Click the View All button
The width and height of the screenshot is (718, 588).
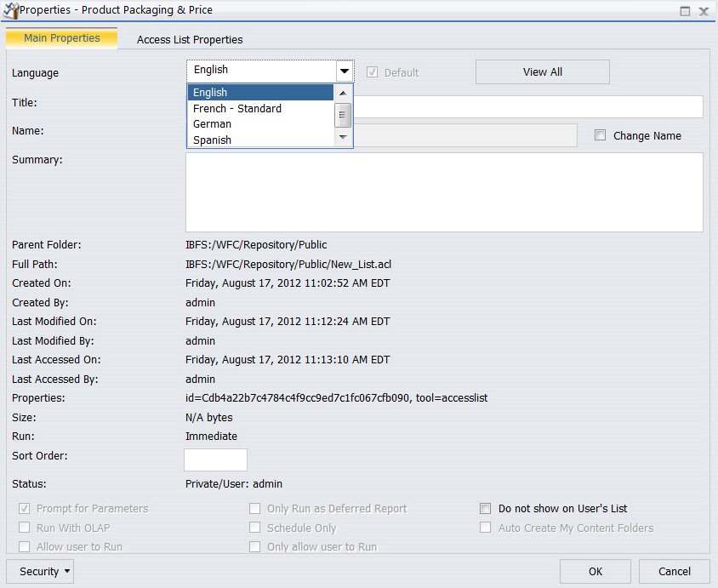[542, 72]
